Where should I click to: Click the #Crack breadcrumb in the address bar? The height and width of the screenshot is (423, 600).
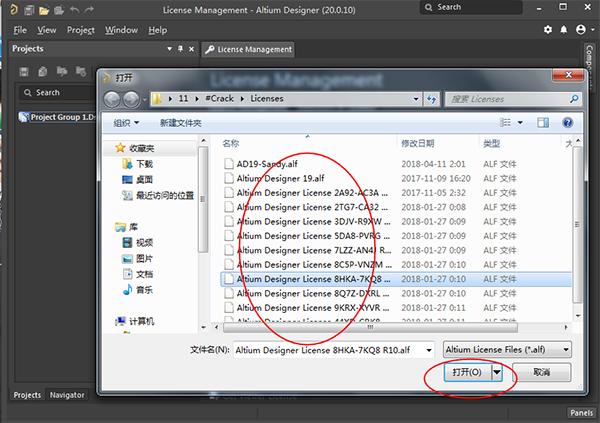[219, 99]
